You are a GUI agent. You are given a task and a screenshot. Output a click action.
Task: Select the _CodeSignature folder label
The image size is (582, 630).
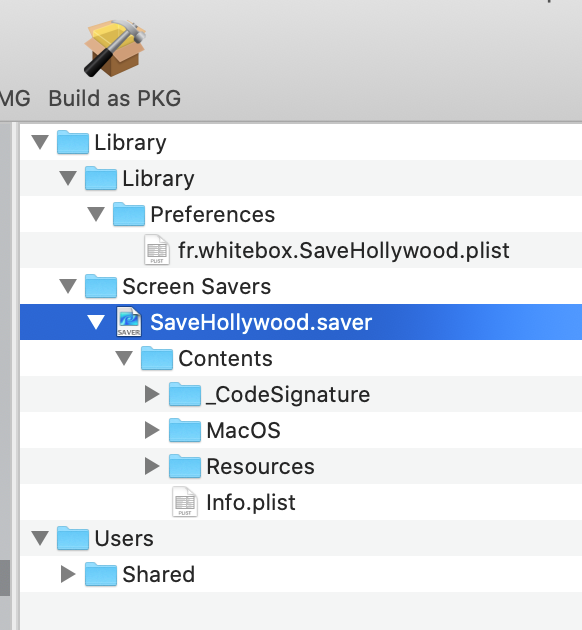288,395
